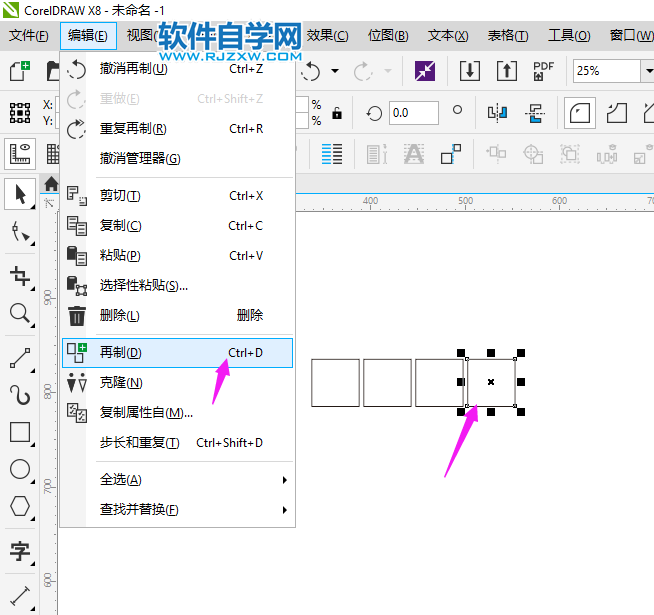Viewport: 654px width, 615px height.
Task: Choose 撤消再制(U) menu entry
Action: pyautogui.click(x=178, y=69)
